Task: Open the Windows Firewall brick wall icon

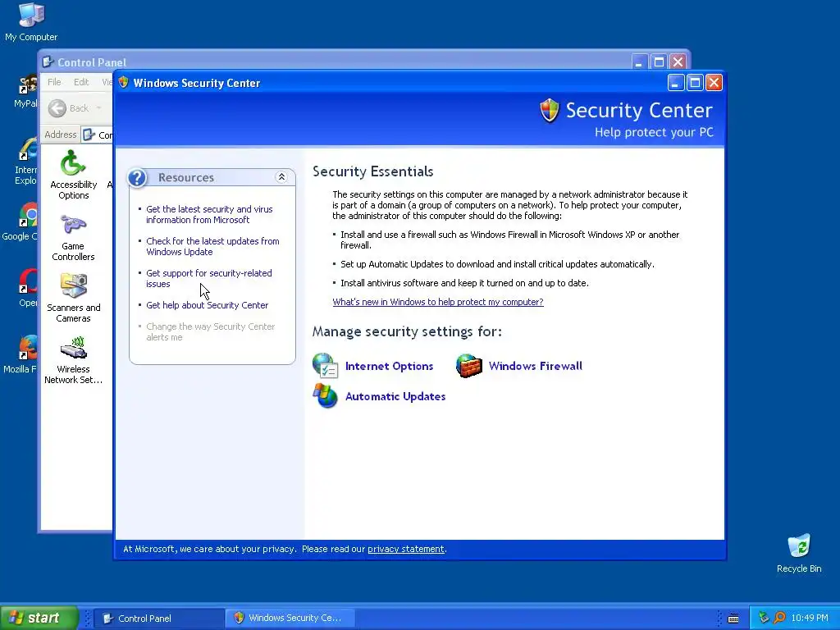Action: [468, 366]
